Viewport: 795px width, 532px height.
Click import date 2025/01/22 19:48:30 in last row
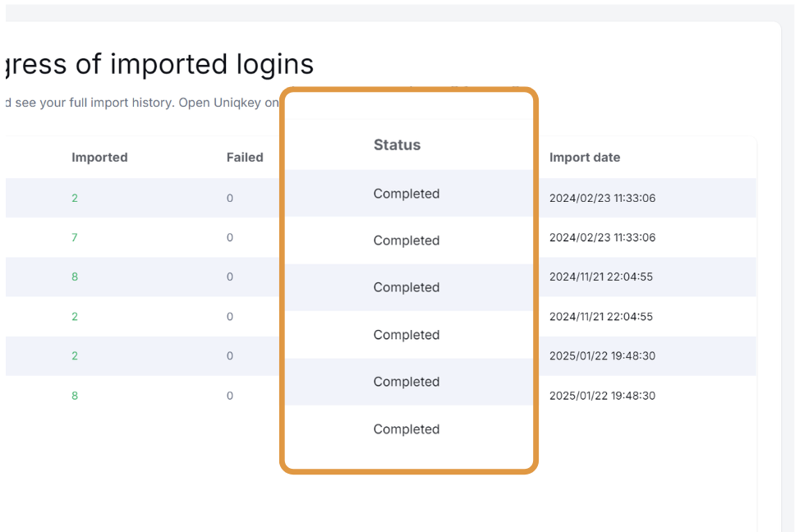602,396
